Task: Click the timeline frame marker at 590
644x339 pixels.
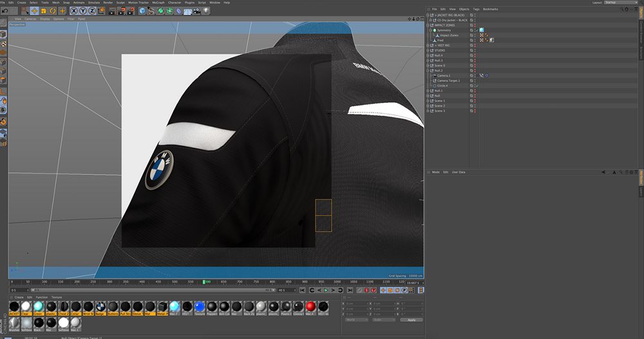Action: pos(204,282)
